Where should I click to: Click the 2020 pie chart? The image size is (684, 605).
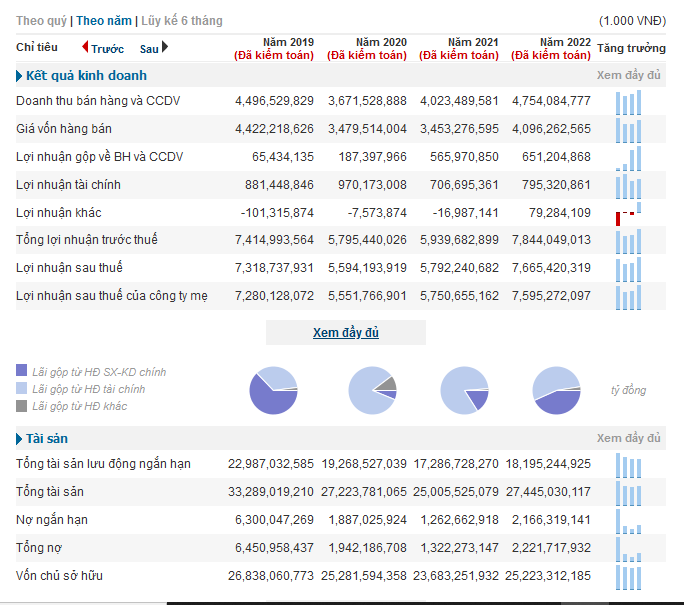point(372,390)
